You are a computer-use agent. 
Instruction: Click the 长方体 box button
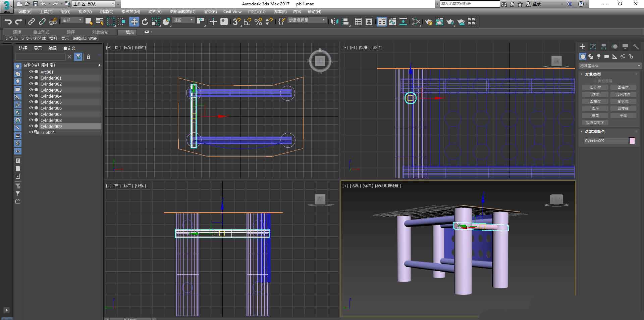pos(595,87)
